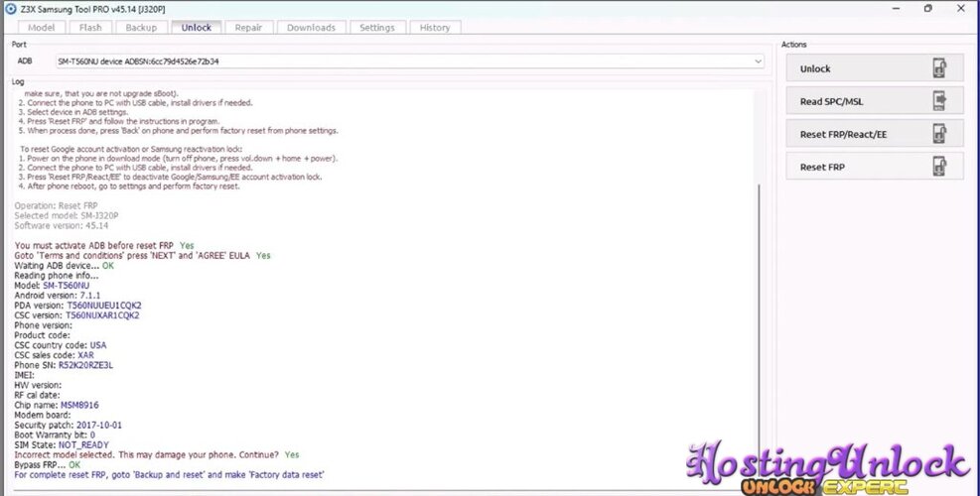
Task: Click the phone icon on Reset FRP
Action: tap(939, 167)
